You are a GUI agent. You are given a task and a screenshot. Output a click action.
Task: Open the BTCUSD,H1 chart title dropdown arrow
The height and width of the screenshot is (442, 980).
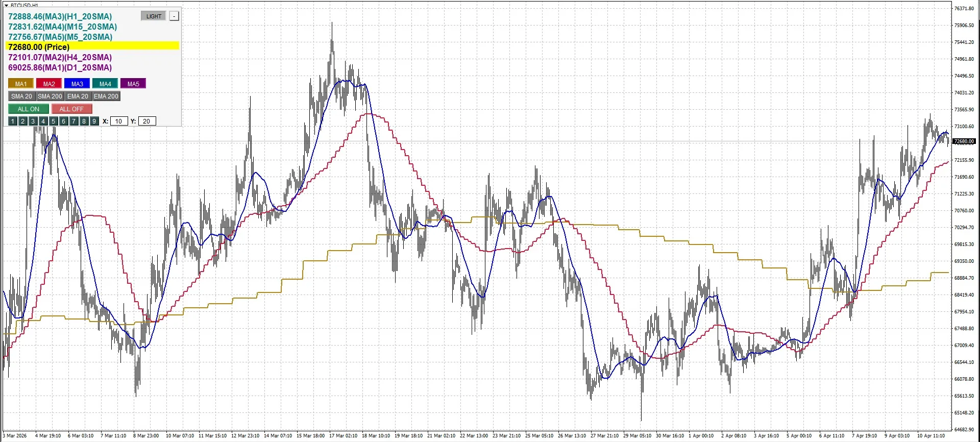6,5
